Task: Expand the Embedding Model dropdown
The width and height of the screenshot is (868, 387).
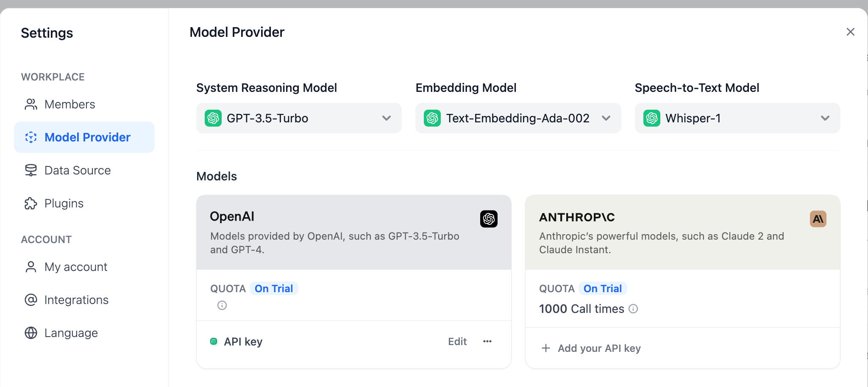Action: point(518,118)
